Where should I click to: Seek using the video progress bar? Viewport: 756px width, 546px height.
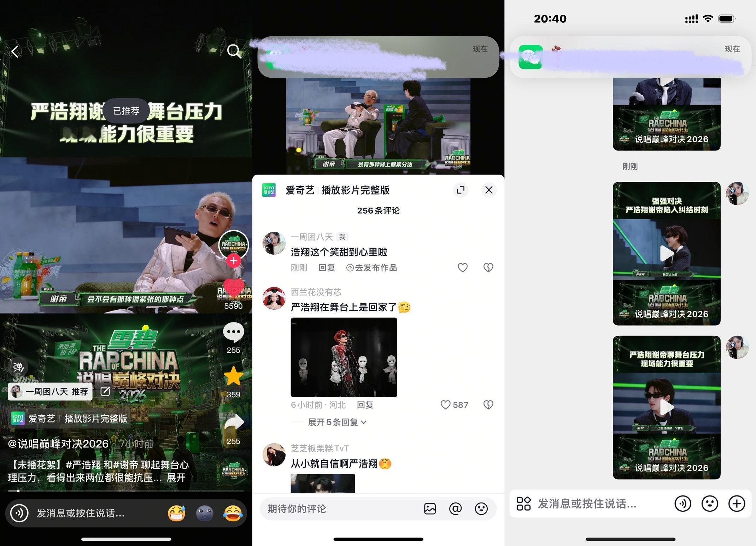126,491
